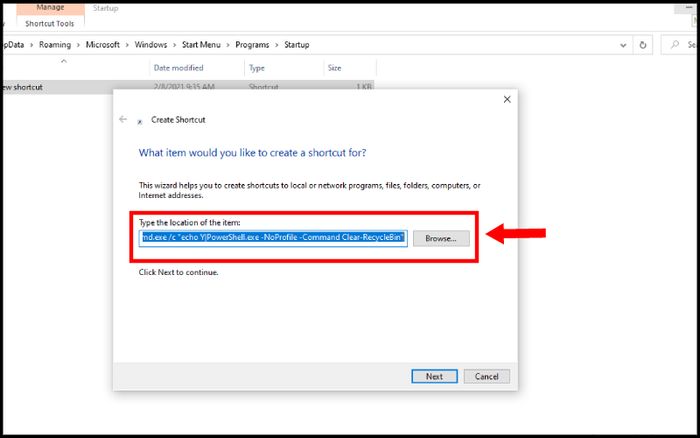
Task: Click the search magnifier icon
Action: (x=675, y=44)
